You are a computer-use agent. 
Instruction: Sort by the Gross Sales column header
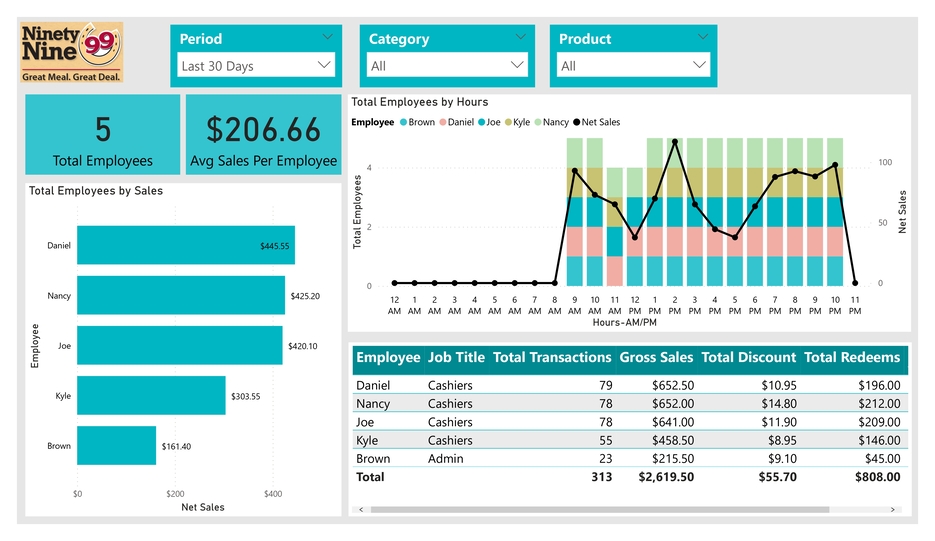pyautogui.click(x=656, y=358)
